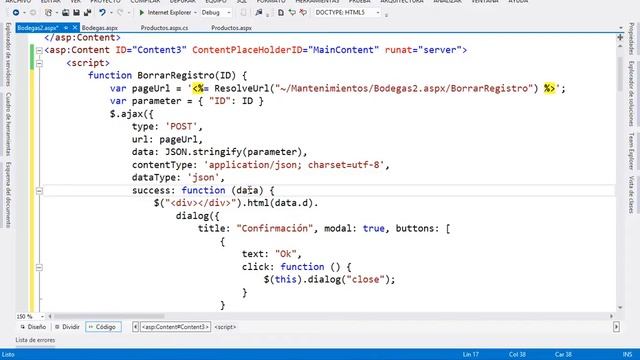Select the <asp:Content#Content3> tag breadcrumb
The image size is (640, 360).
pos(176,327)
